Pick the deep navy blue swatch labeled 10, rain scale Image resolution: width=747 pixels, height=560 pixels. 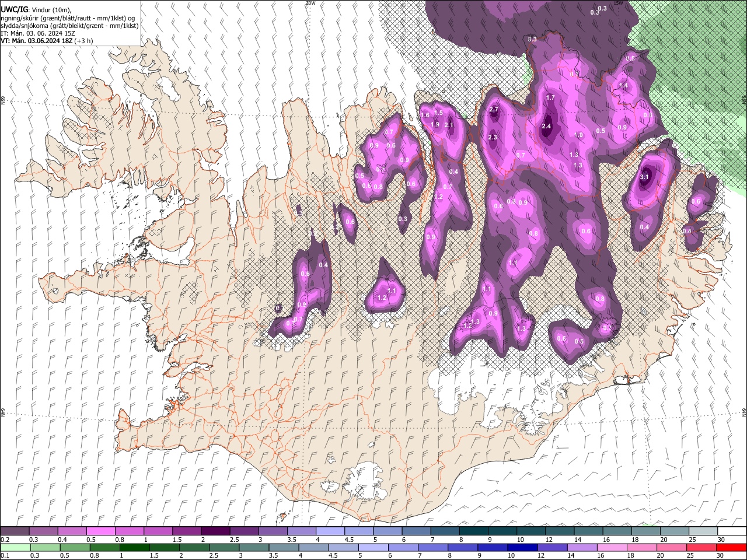(x=522, y=547)
